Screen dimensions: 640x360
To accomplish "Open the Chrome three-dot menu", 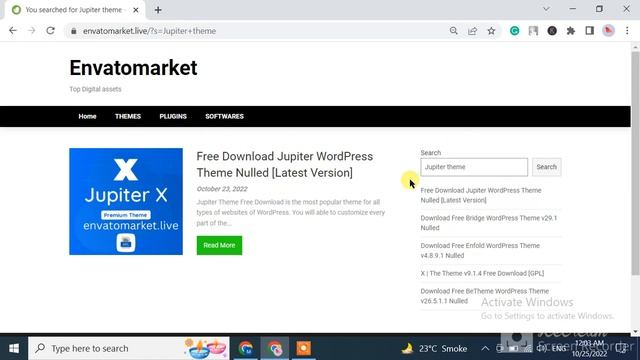I will point(627,31).
